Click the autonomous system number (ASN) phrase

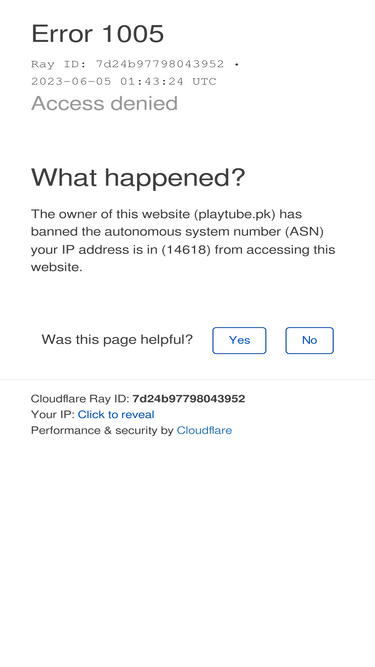click(x=214, y=231)
